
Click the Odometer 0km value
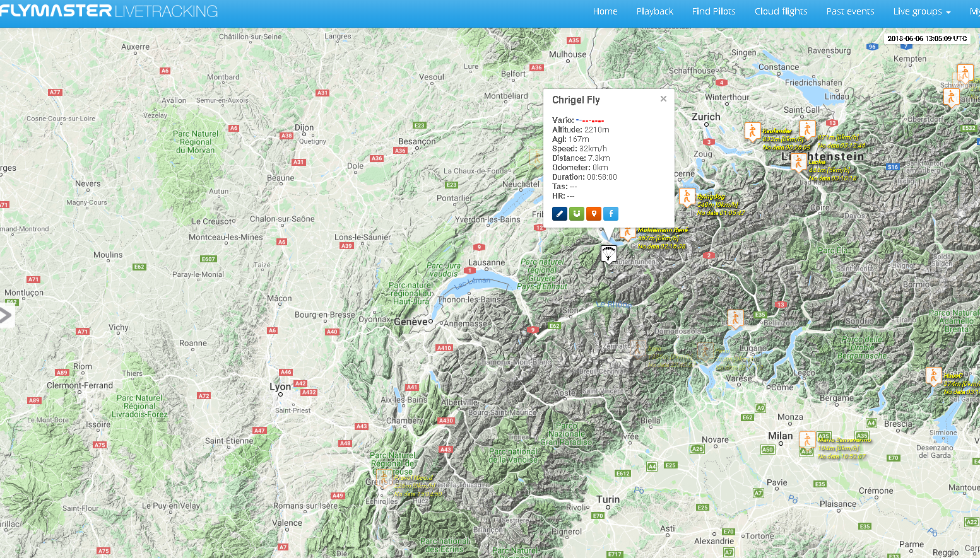point(600,168)
